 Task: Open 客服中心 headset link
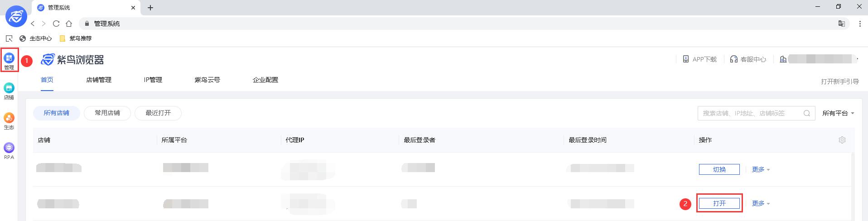(x=748, y=59)
